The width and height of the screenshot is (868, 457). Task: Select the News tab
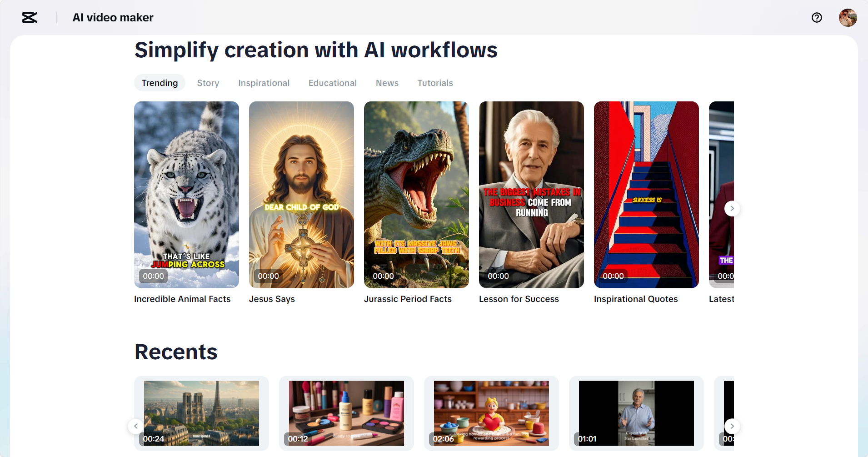pos(387,83)
